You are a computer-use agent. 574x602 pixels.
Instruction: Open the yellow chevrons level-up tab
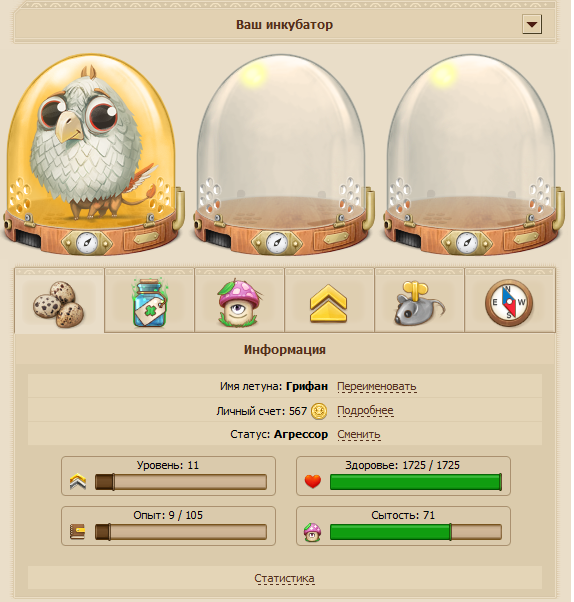point(329,301)
